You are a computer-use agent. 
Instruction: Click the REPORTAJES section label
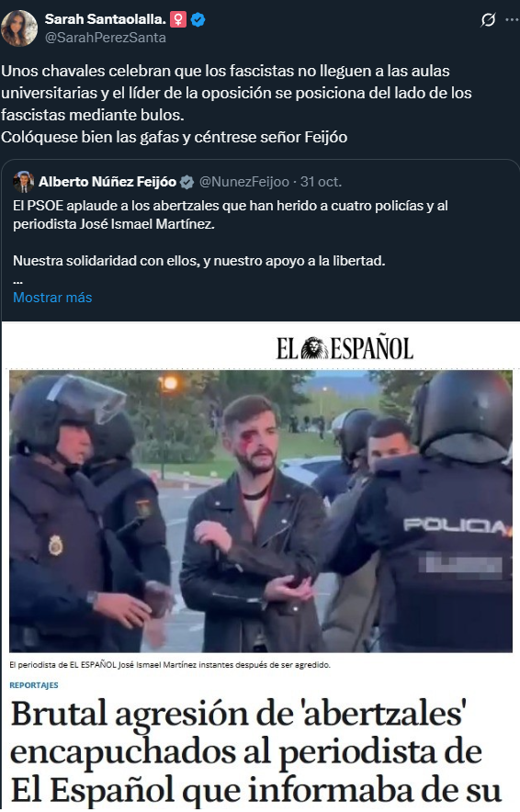click(34, 685)
